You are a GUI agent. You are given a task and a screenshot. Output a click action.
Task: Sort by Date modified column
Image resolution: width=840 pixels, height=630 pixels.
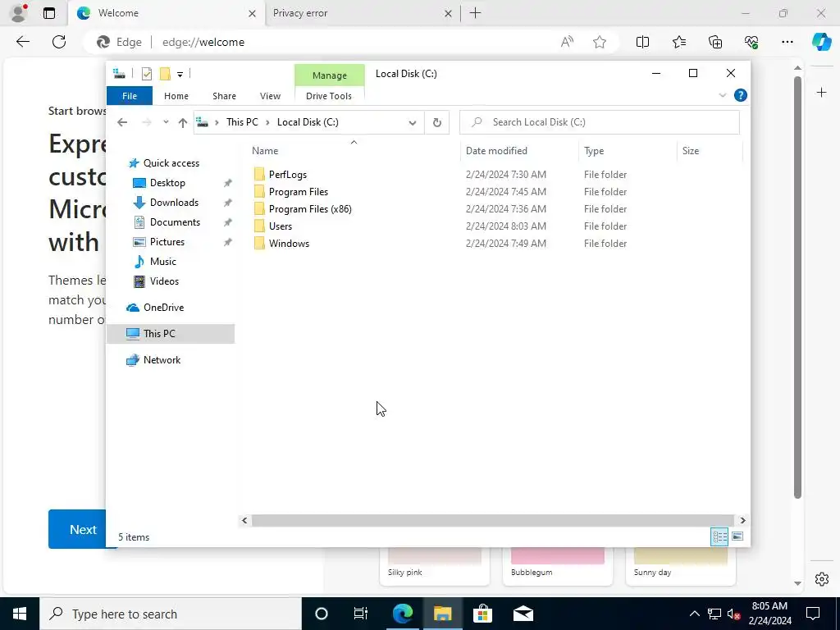click(519, 151)
